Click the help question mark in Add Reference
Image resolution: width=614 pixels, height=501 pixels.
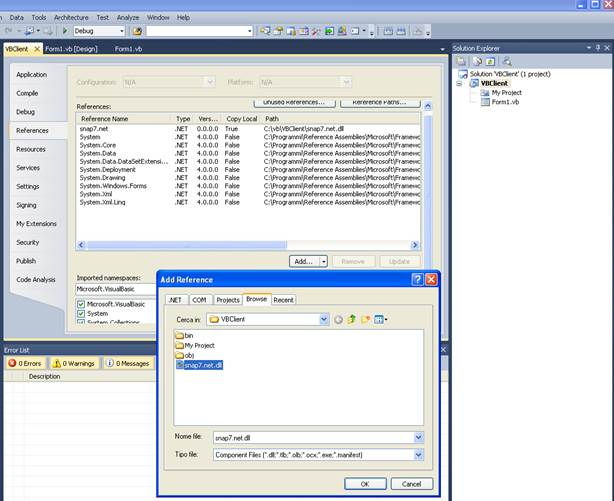[417, 279]
